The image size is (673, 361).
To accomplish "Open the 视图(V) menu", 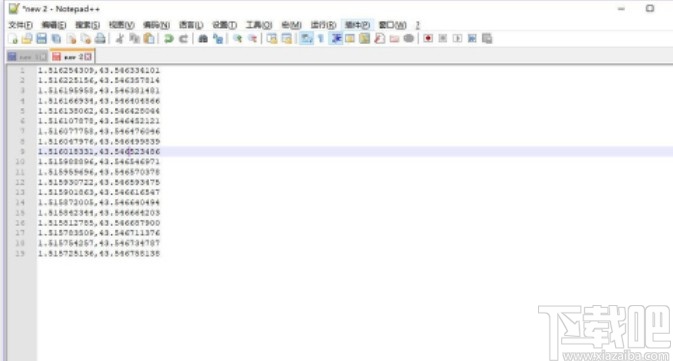I will point(121,25).
